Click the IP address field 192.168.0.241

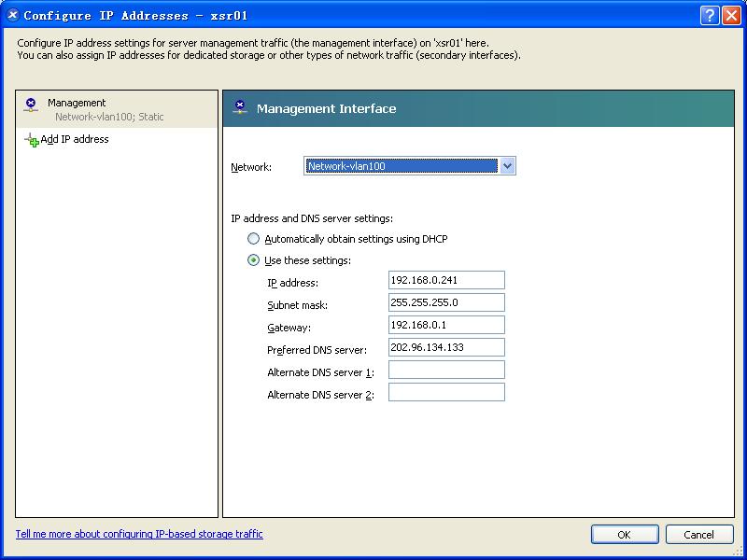[446, 280]
